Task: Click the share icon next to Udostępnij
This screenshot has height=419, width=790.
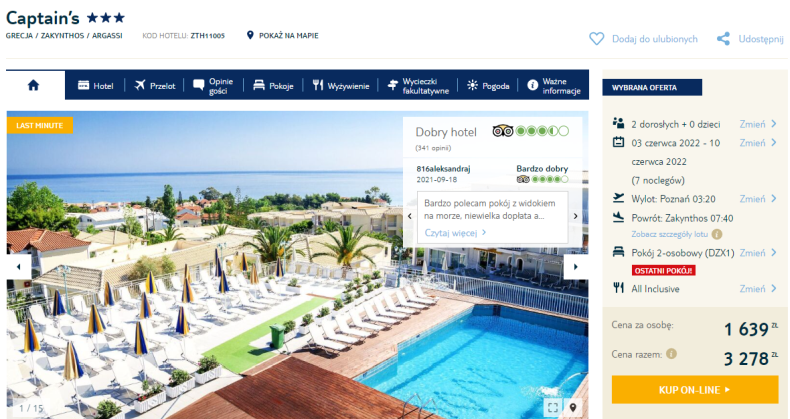Action: [x=723, y=39]
